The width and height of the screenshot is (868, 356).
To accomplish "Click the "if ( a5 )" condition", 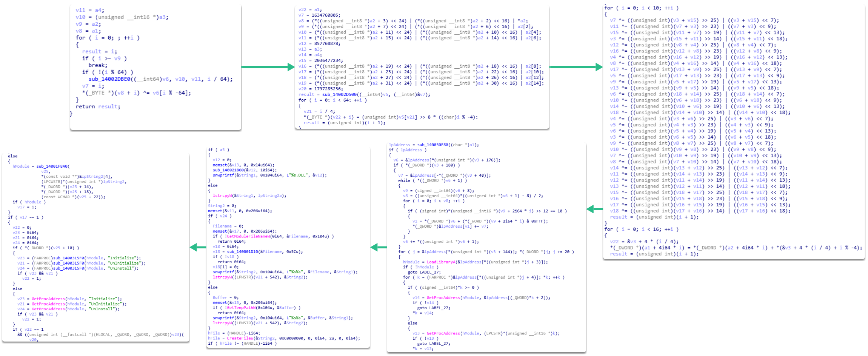I will [219, 150].
